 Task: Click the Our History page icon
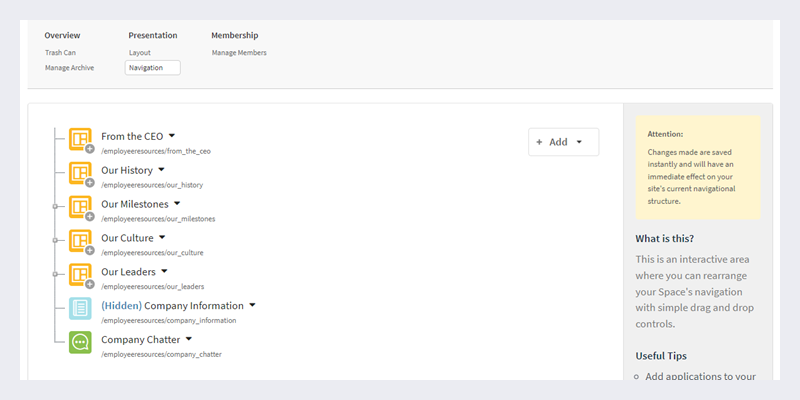pos(80,173)
